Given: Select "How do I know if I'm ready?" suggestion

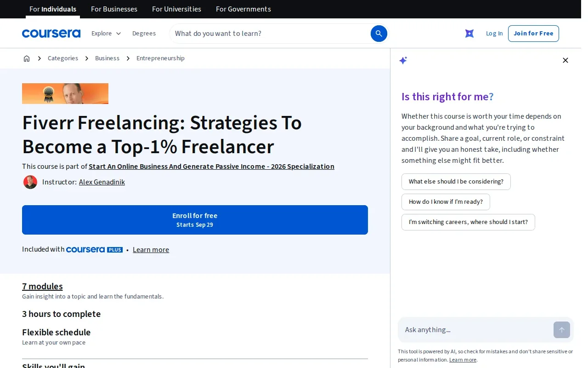Looking at the screenshot, I should [446, 202].
